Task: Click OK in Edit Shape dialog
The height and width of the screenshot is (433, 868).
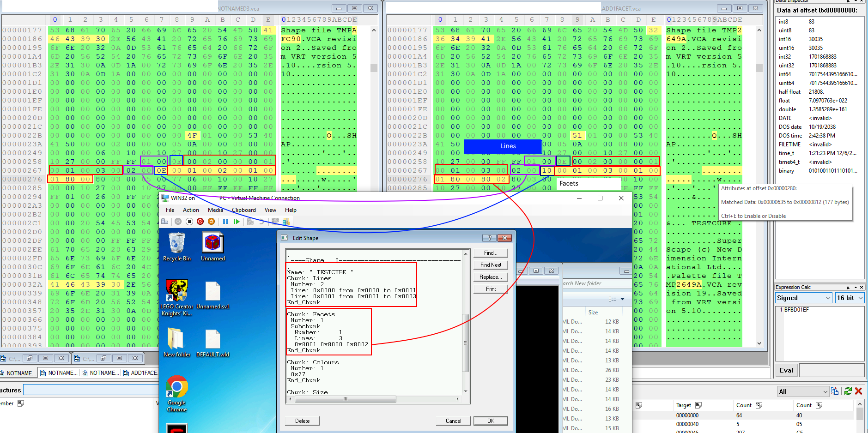Action: [x=491, y=421]
